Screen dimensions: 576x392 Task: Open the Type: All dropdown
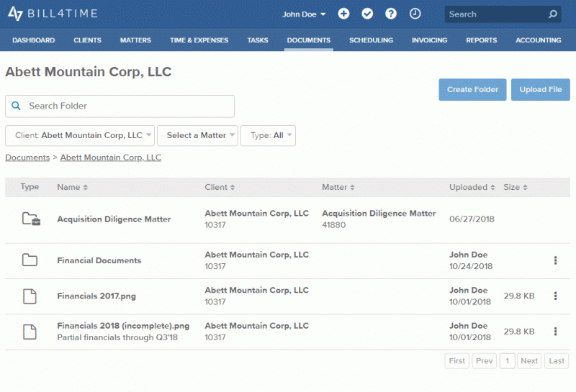tap(268, 135)
